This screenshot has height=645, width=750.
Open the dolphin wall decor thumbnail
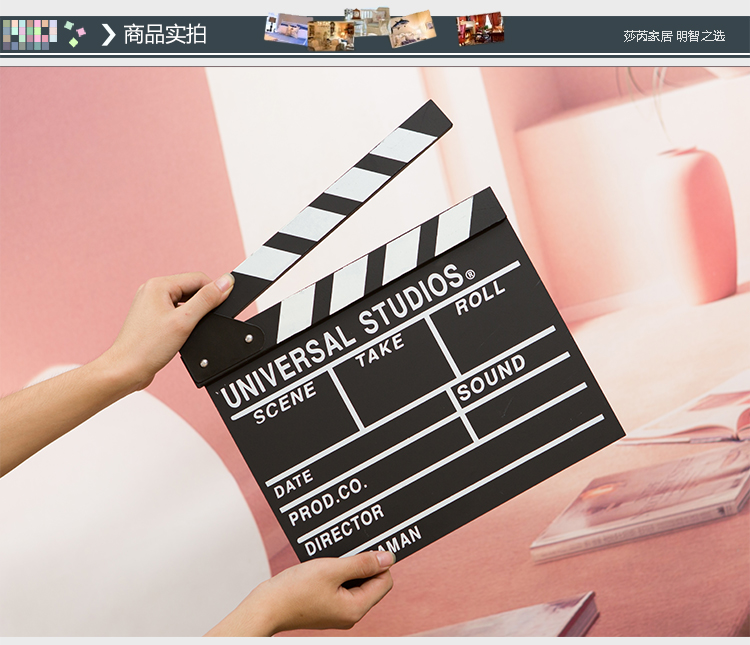point(412,30)
